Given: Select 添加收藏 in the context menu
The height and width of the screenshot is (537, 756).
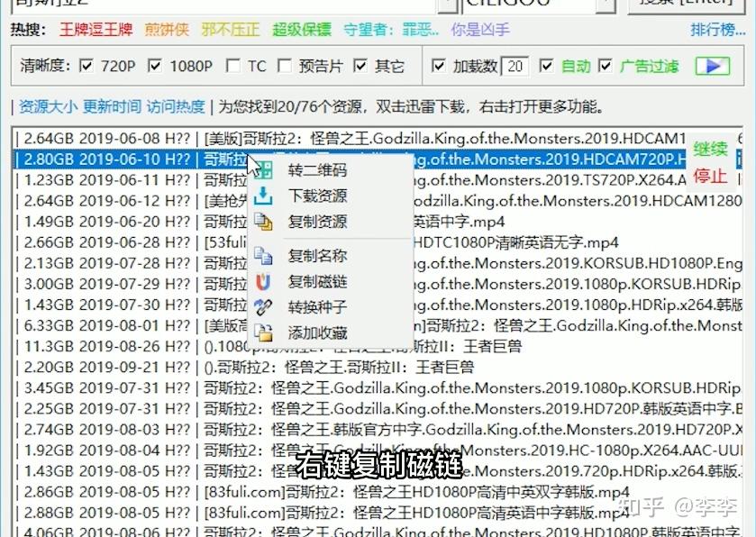Looking at the screenshot, I should pos(317,332).
